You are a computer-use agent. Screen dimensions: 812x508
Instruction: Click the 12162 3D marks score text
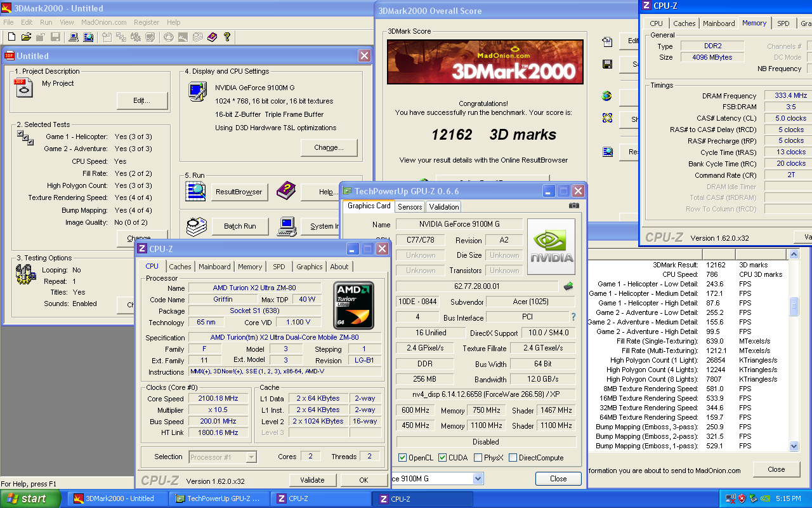(x=494, y=135)
